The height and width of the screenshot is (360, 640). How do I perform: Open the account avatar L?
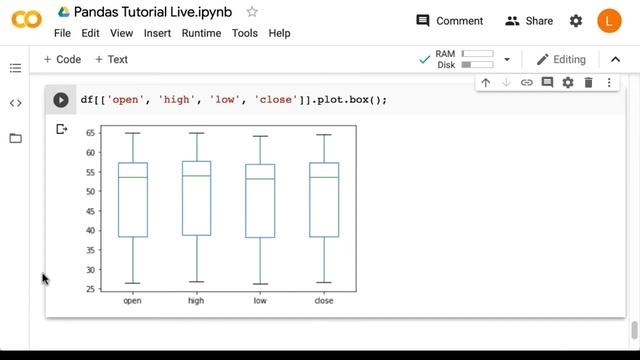click(609, 21)
